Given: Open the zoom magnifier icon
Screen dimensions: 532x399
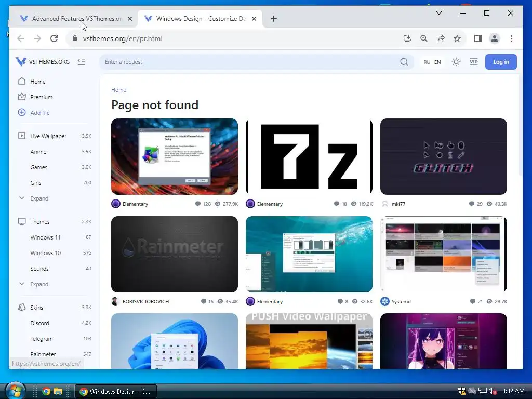Looking at the screenshot, I should 424,38.
